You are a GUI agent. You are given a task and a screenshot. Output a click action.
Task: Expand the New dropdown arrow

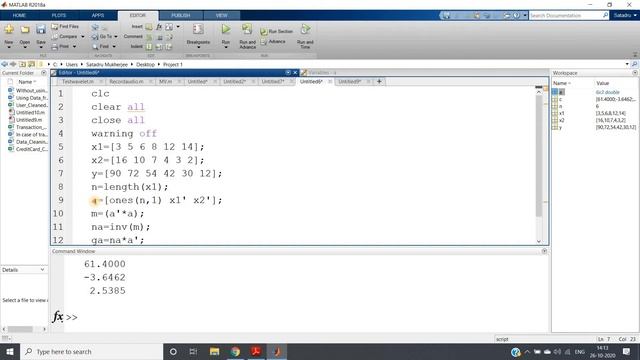(9, 47)
